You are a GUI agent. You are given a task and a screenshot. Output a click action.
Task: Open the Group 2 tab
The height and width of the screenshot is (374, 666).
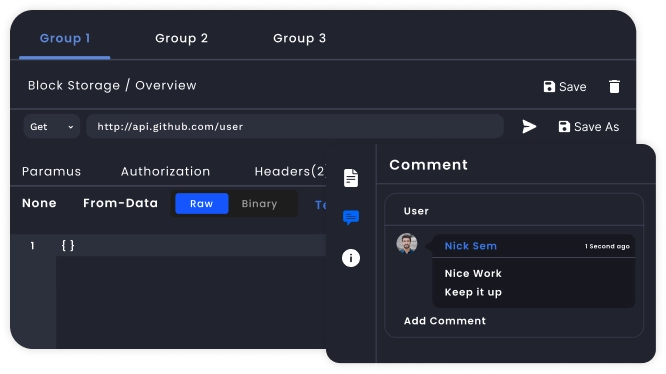point(181,38)
